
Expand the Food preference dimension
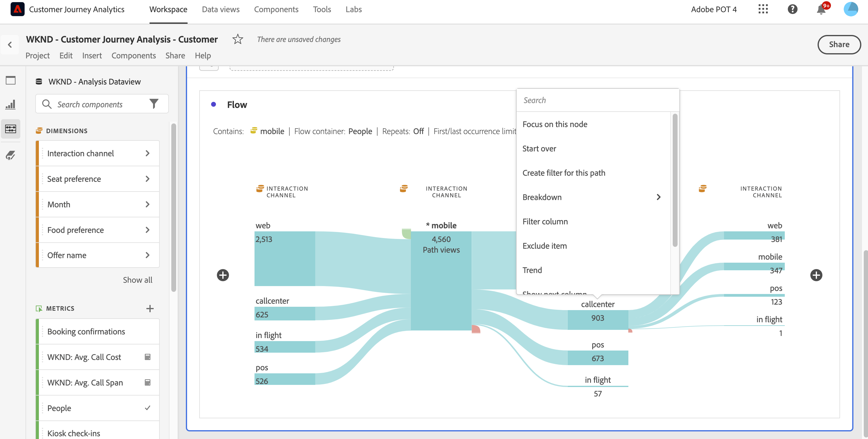[x=147, y=230]
